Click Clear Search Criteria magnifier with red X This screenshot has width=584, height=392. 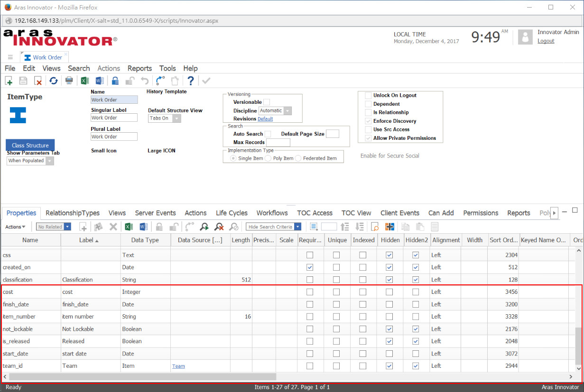click(x=219, y=227)
